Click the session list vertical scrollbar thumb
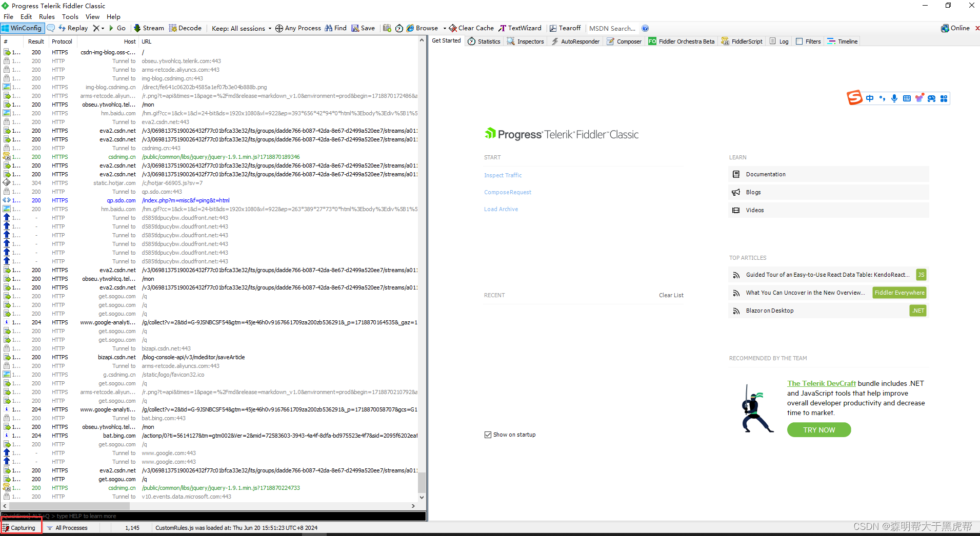Viewport: 980px width, 536px height. [422, 482]
